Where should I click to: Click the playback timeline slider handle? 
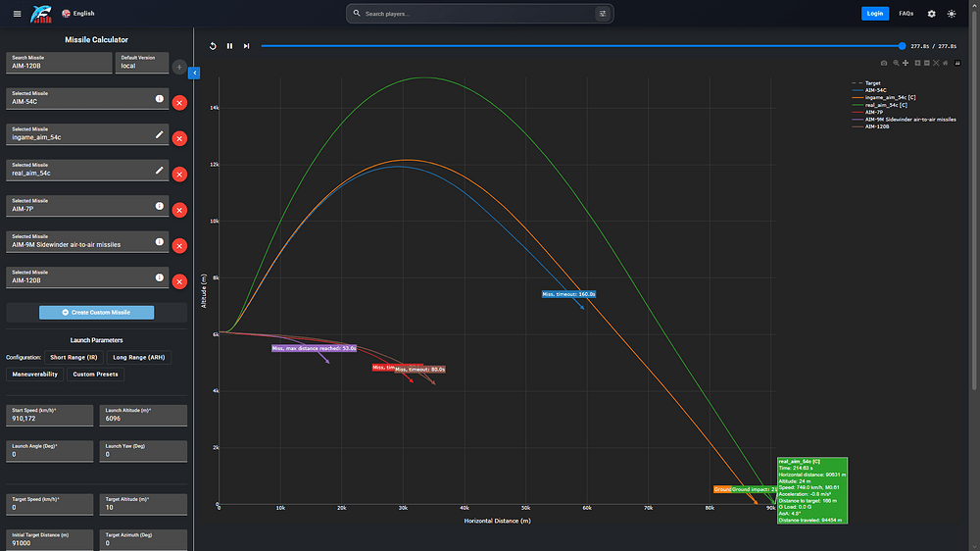tap(902, 46)
